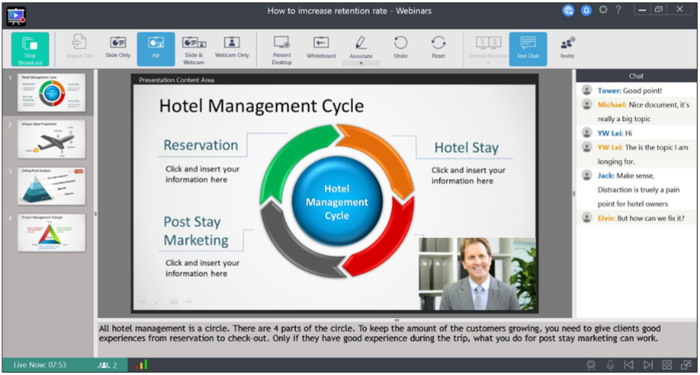Open help via the question mark icon
This screenshot has height=375, width=700.
tap(618, 10)
